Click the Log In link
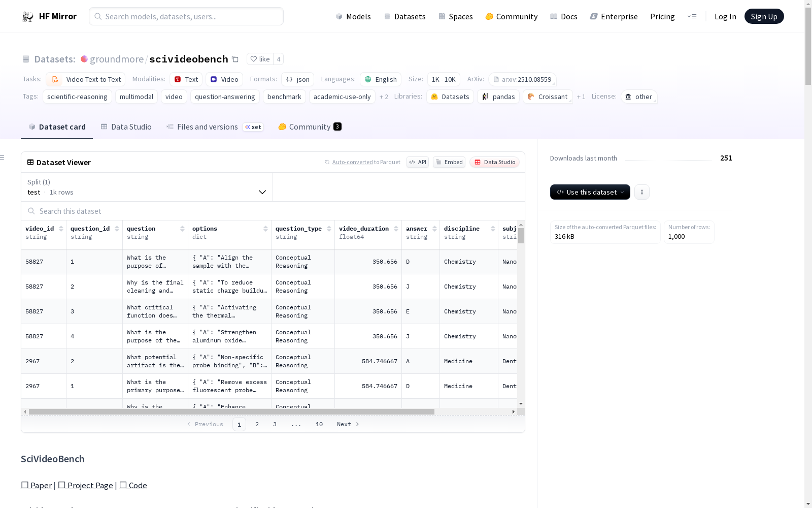The width and height of the screenshot is (812, 508). (725, 16)
